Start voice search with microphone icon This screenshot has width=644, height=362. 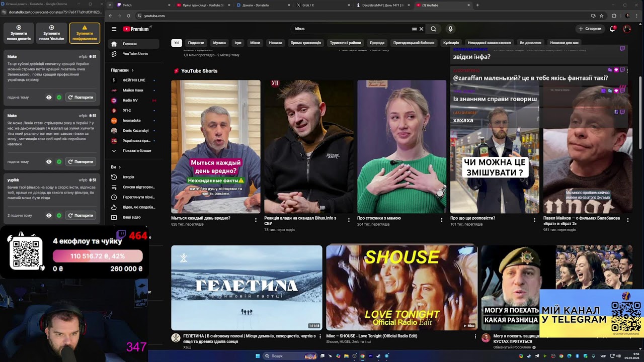450,29
